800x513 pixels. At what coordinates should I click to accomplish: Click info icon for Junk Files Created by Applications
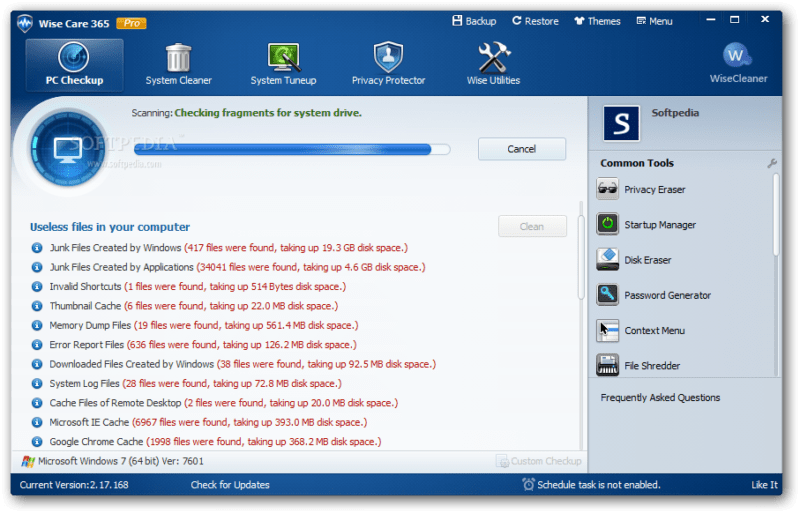click(37, 267)
